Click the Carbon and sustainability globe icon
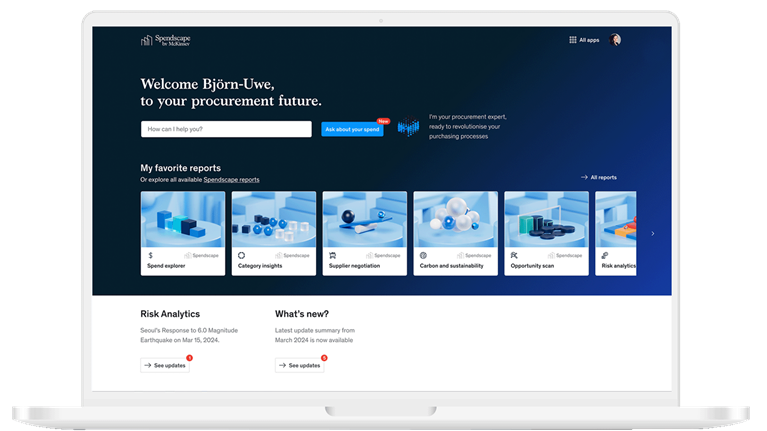The width and height of the screenshot is (767, 431). point(423,255)
